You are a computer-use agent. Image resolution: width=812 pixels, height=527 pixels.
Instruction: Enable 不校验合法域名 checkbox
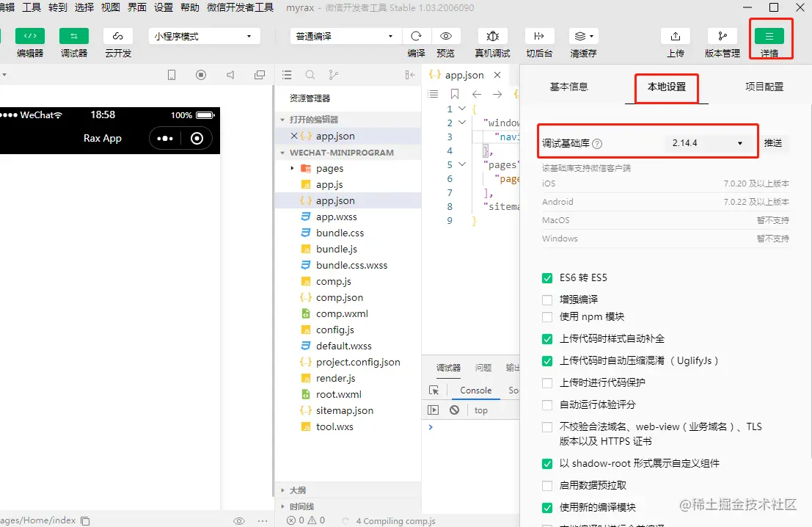click(x=547, y=427)
